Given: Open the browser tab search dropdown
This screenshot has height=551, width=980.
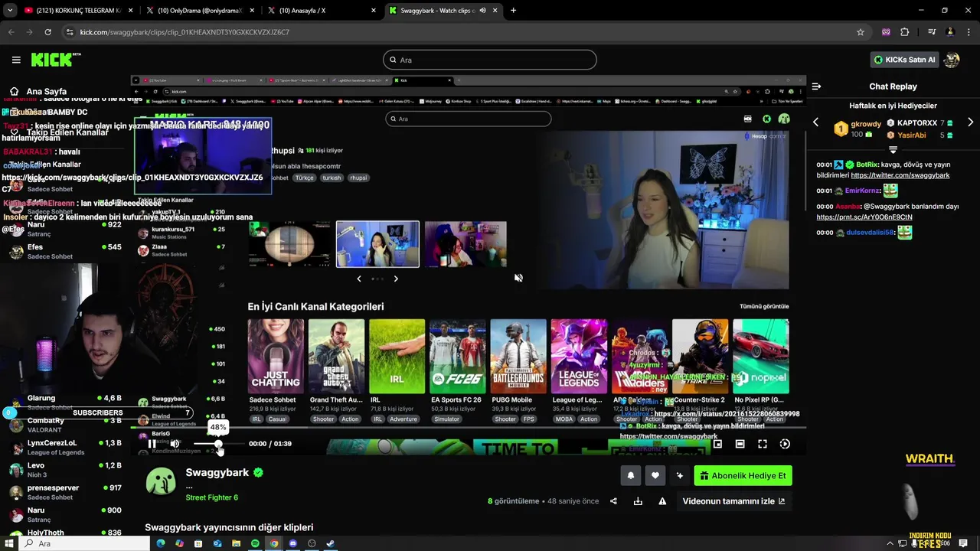Looking at the screenshot, I should (x=8, y=11).
